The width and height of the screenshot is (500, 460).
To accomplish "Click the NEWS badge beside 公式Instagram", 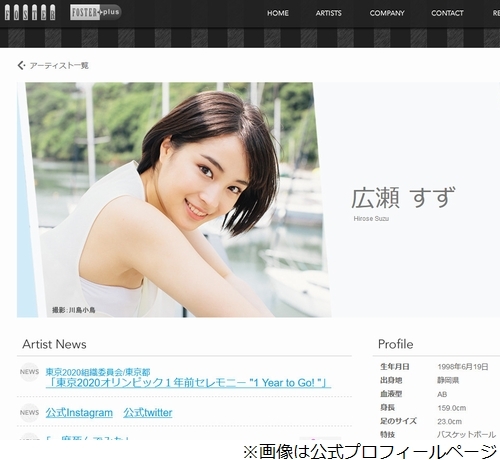I will tap(29, 412).
